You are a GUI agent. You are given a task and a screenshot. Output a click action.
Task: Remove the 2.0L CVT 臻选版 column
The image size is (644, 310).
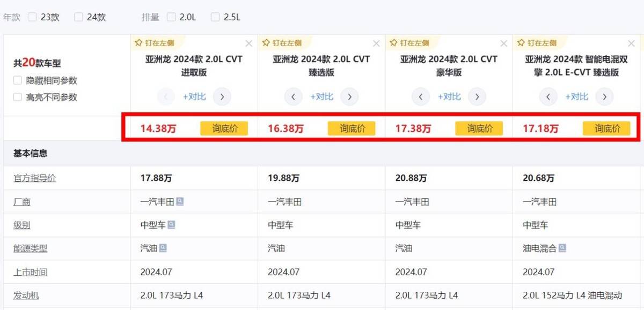[x=376, y=43]
